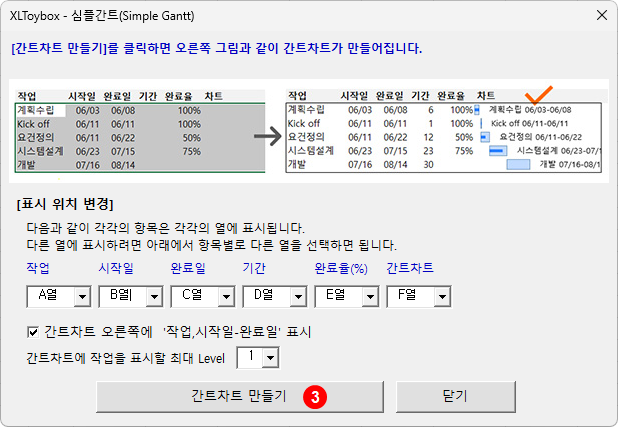Image resolution: width=618 pixels, height=427 pixels.
Task: Click the 간트차트 label above F열
Action: [410, 268]
